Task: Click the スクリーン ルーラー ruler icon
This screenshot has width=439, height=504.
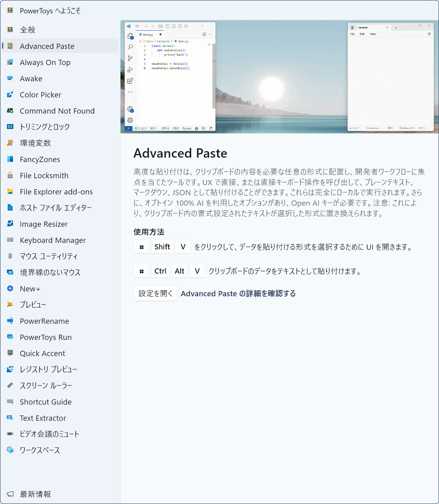Action: (x=10, y=385)
